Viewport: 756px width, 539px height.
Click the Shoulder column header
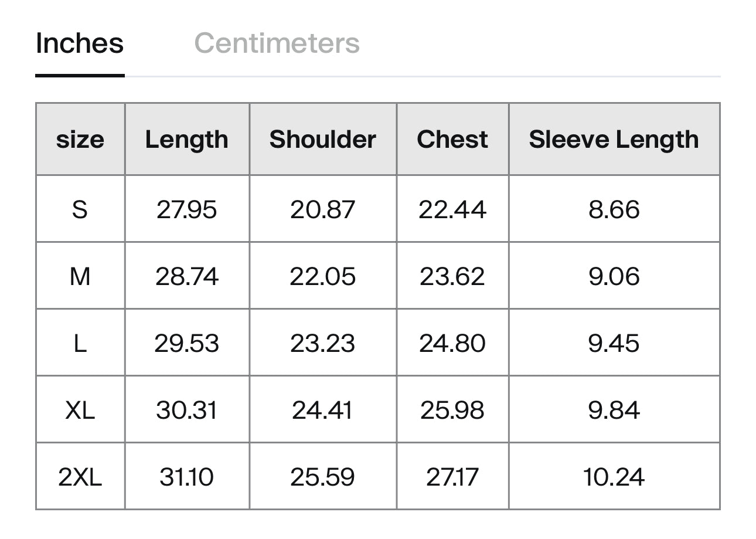[323, 140]
